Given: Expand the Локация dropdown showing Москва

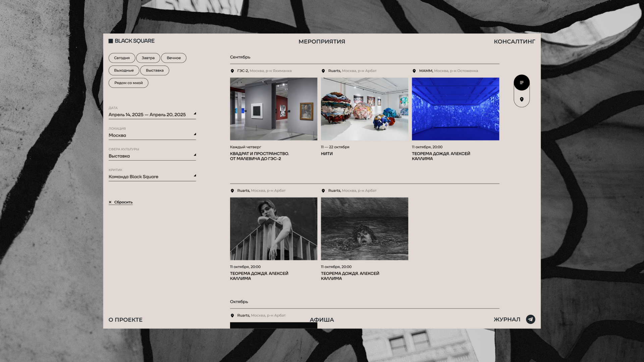Looking at the screenshot, I should point(152,135).
